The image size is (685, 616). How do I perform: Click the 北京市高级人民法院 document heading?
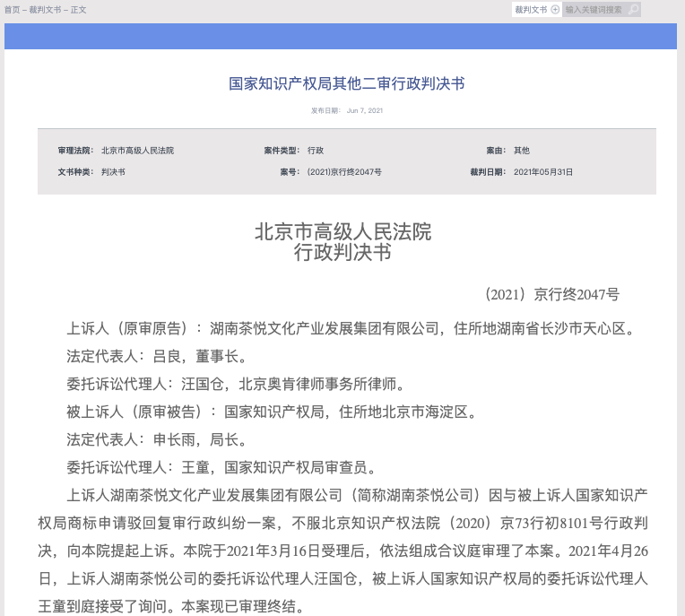pos(343,232)
